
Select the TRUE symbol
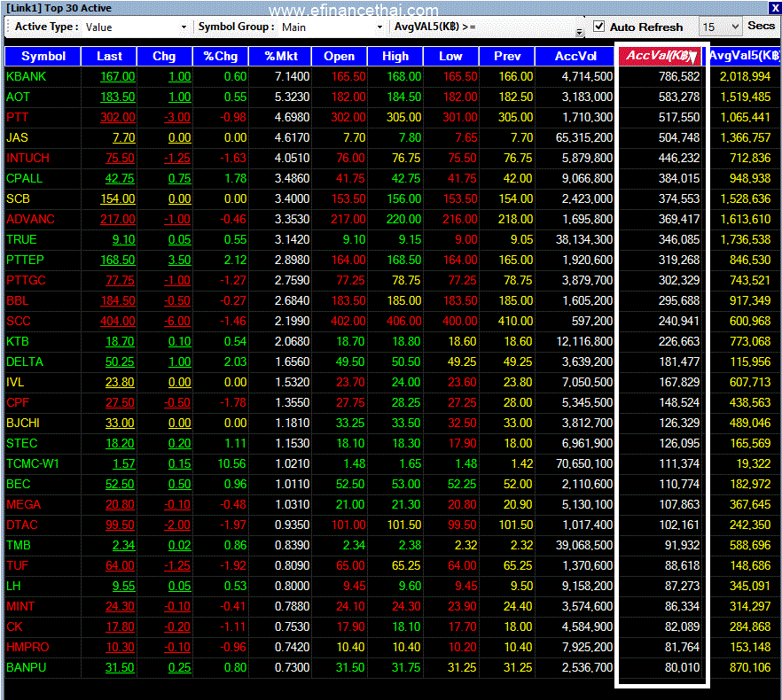tap(21, 240)
